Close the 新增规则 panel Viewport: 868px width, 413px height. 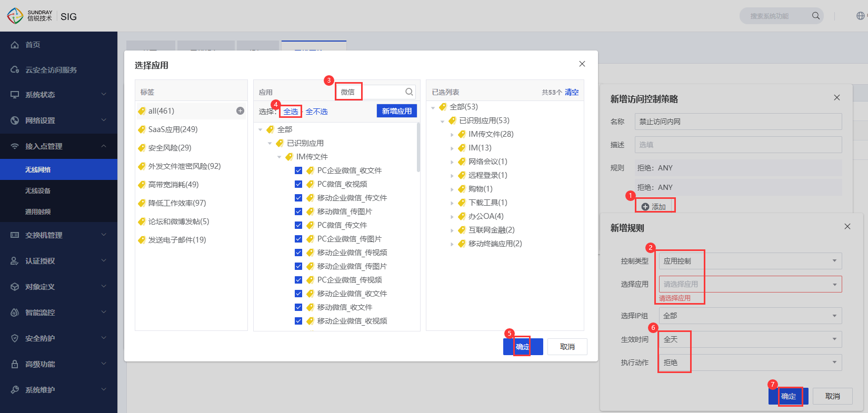pyautogui.click(x=847, y=226)
